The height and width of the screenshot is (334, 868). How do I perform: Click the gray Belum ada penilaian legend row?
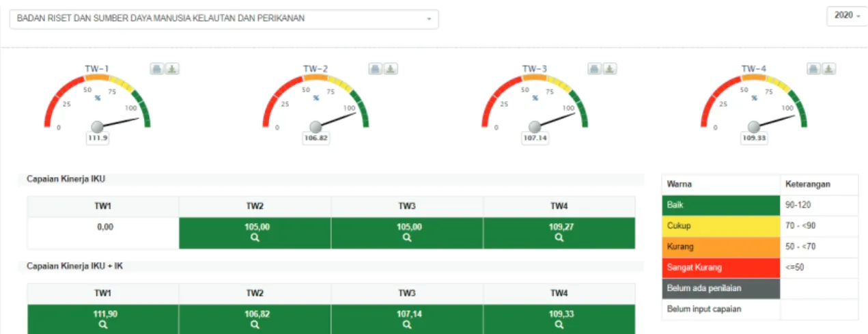click(721, 288)
